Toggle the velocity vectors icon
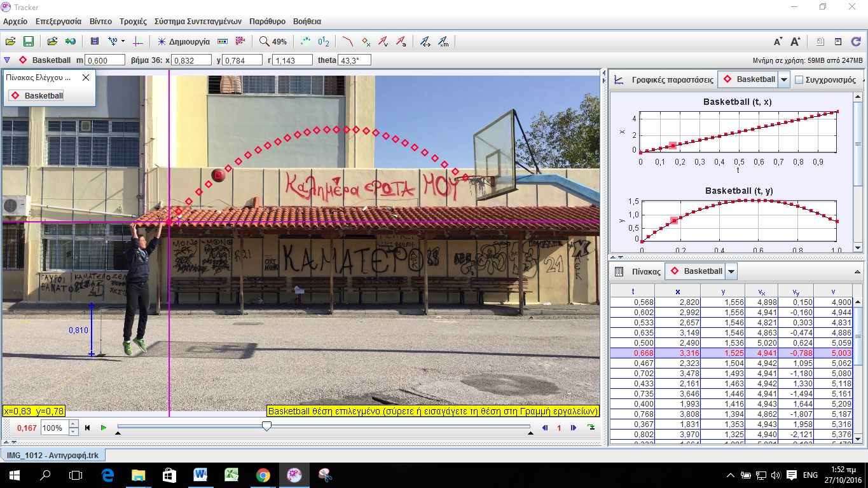The width and height of the screenshot is (868, 488). (x=383, y=41)
